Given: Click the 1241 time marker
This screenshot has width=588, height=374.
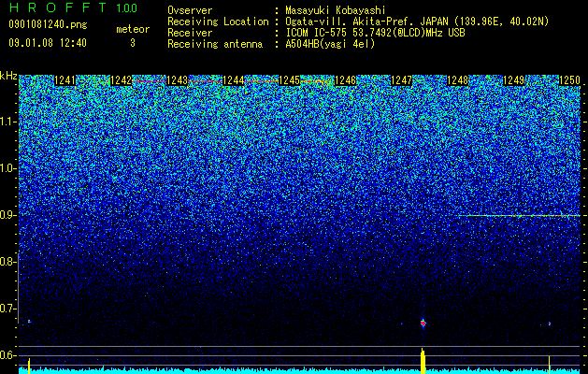Looking at the screenshot, I should 65,80.
